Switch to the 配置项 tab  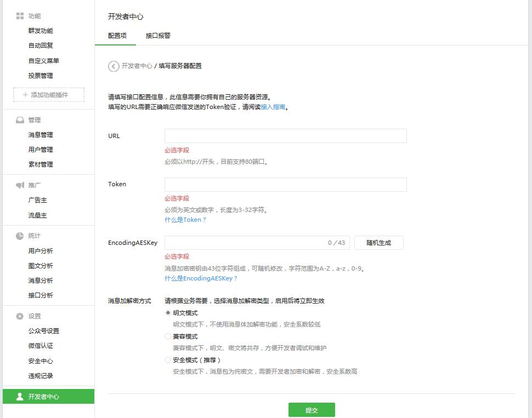pos(117,36)
